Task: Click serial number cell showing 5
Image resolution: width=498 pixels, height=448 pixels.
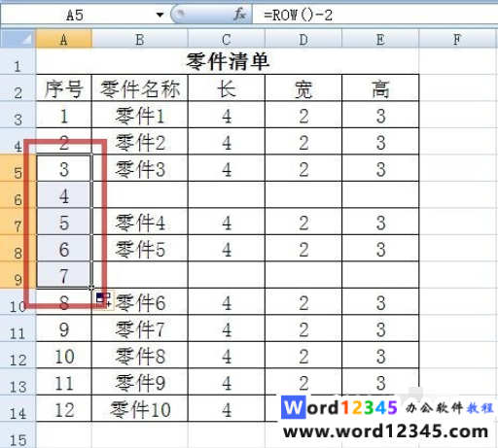Action: (x=64, y=222)
